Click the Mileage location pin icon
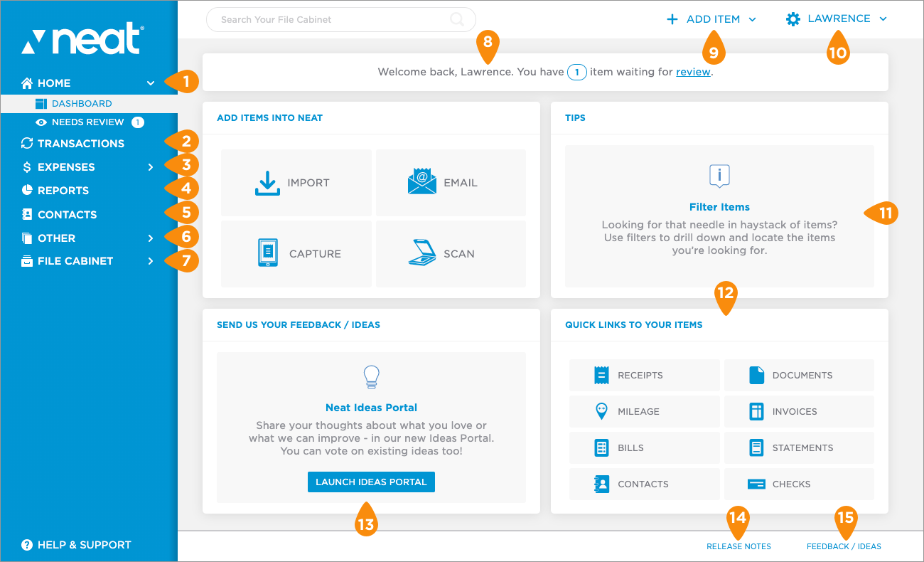The width and height of the screenshot is (924, 562). pyautogui.click(x=602, y=411)
